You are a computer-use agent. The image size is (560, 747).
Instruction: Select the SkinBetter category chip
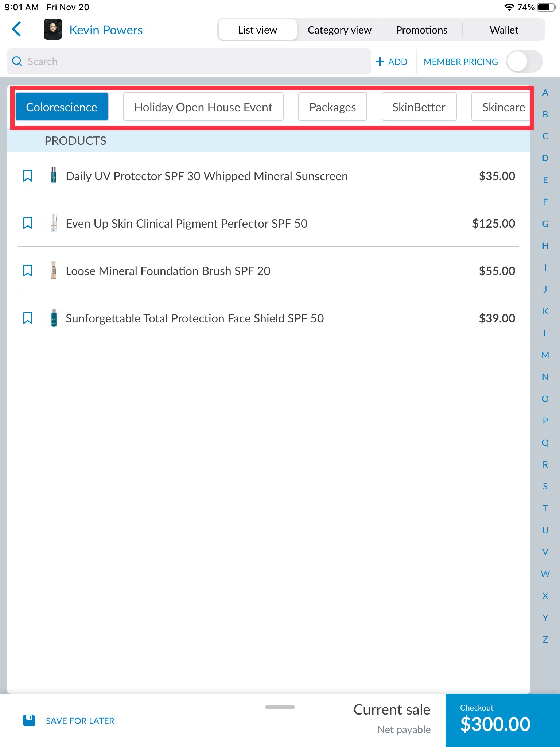[x=419, y=107]
